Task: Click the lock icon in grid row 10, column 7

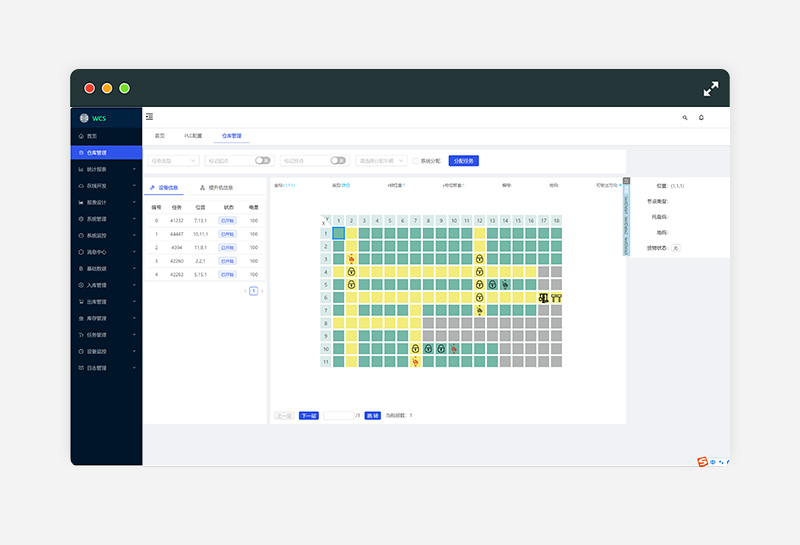Action: pyautogui.click(x=415, y=349)
